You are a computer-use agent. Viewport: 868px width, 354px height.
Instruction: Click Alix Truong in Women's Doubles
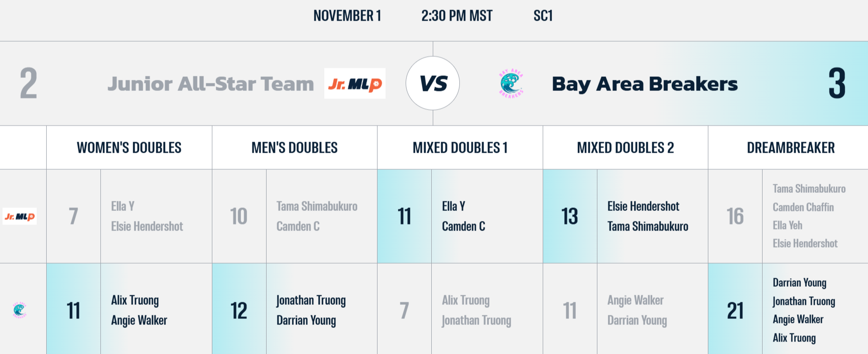point(135,300)
